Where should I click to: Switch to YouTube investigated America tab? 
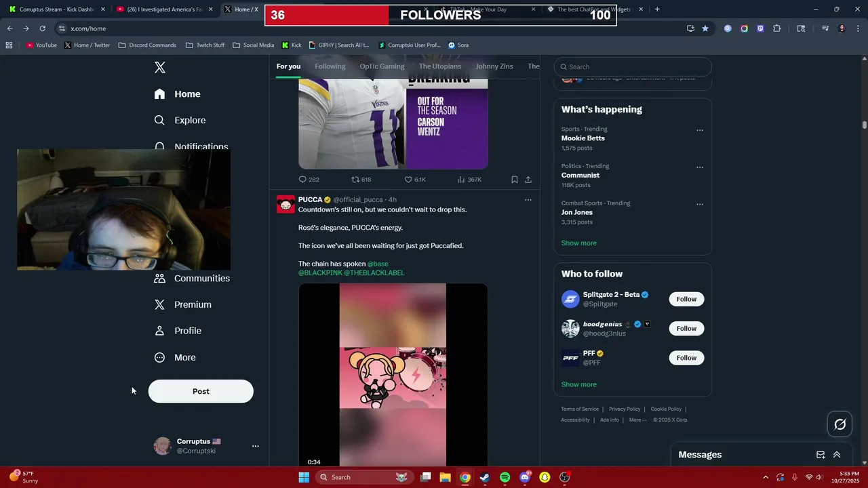pyautogui.click(x=163, y=9)
